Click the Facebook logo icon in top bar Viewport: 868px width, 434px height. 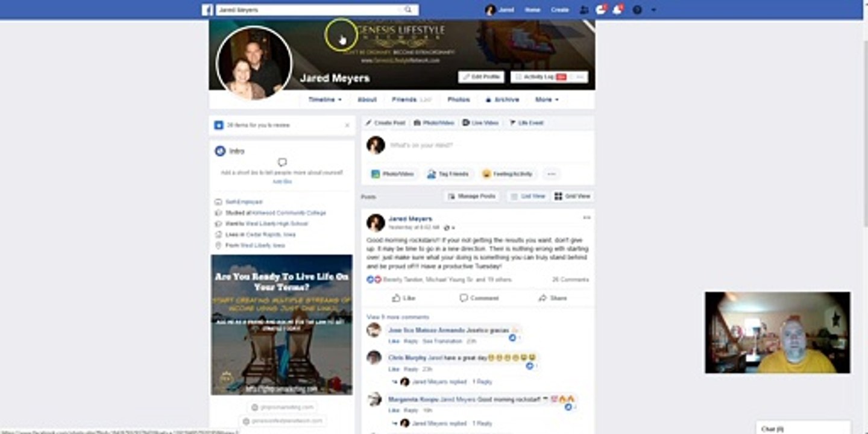click(x=207, y=10)
